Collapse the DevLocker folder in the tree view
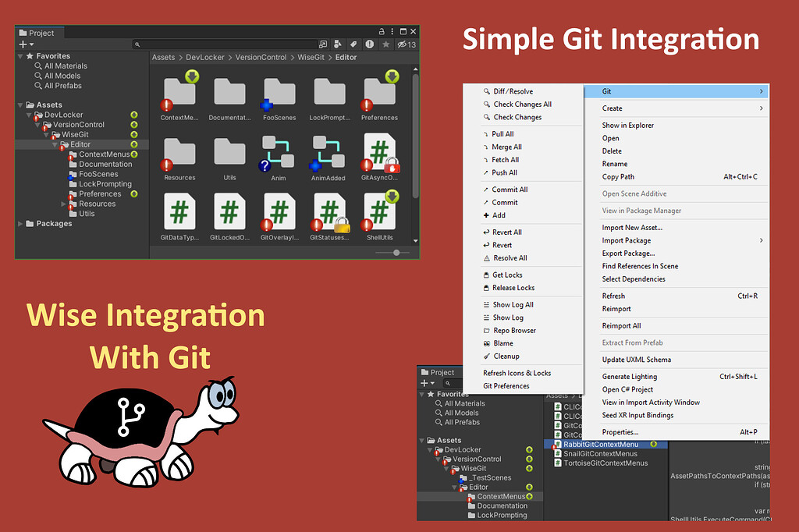Image resolution: width=799 pixels, height=532 pixels. click(27, 114)
